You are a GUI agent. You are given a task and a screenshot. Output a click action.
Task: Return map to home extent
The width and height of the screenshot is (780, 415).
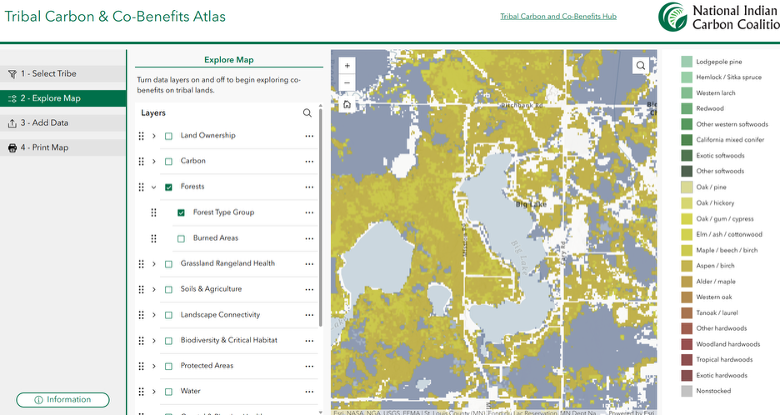347,104
